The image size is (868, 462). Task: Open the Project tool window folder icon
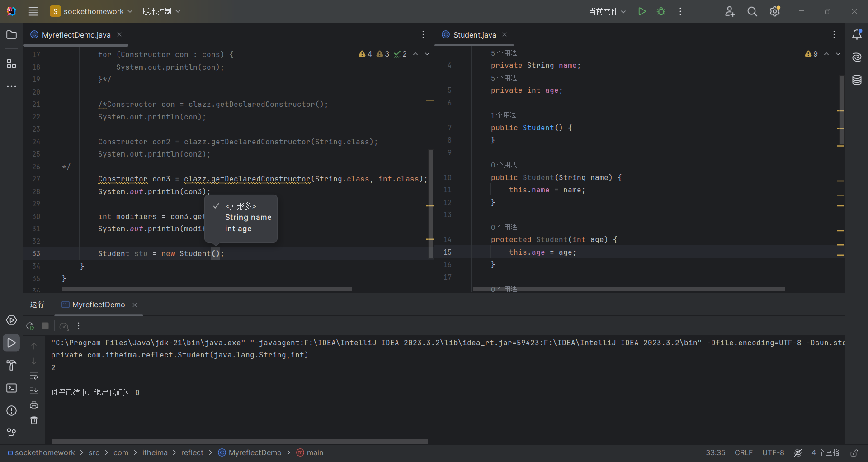pyautogui.click(x=12, y=35)
